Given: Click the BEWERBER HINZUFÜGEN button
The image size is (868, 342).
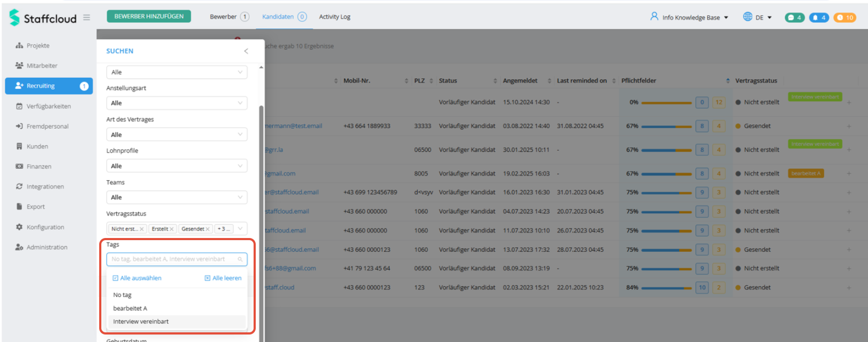Looking at the screenshot, I should tap(149, 17).
